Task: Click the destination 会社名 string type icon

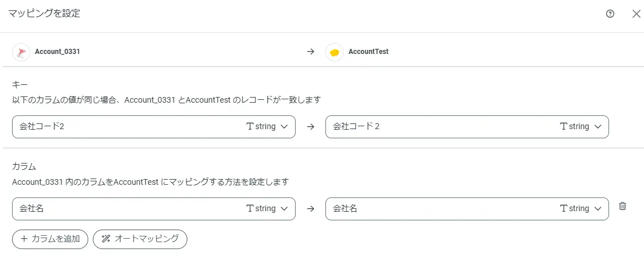Action: pyautogui.click(x=563, y=209)
